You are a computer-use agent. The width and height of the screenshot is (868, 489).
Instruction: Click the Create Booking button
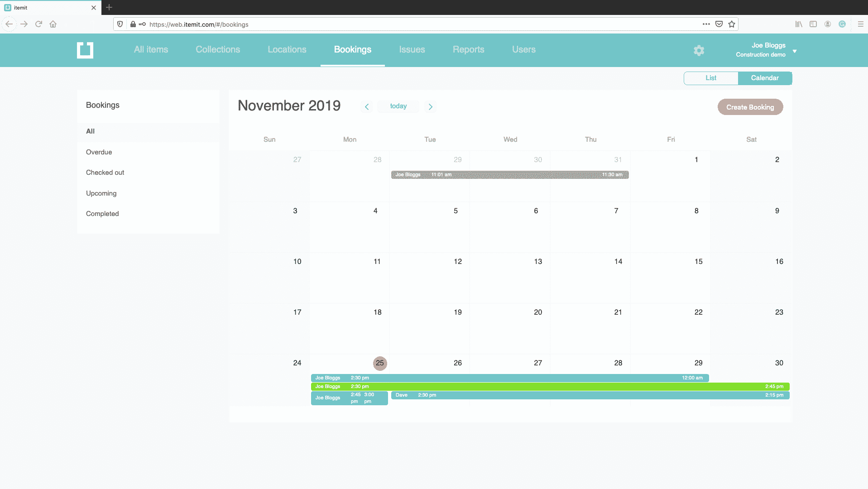tap(750, 107)
